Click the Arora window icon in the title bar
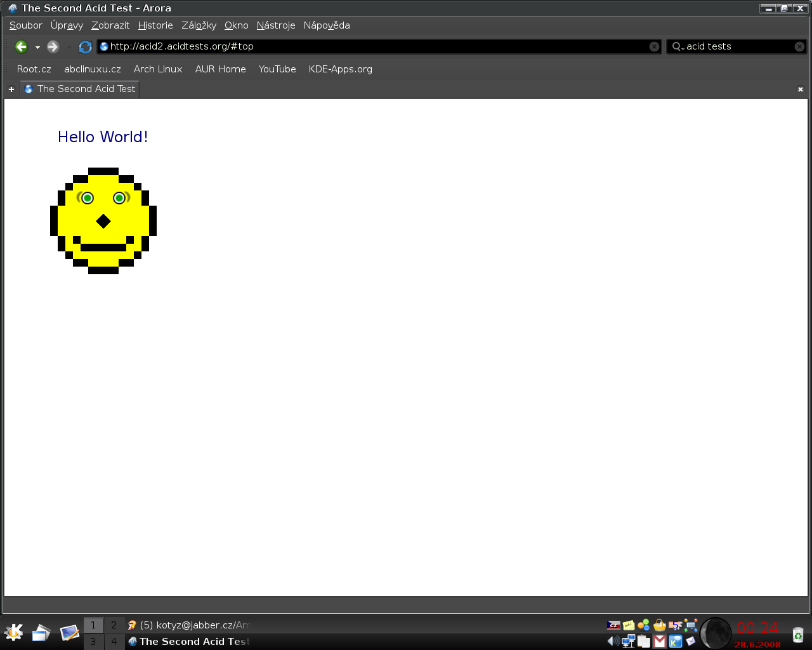 point(12,8)
